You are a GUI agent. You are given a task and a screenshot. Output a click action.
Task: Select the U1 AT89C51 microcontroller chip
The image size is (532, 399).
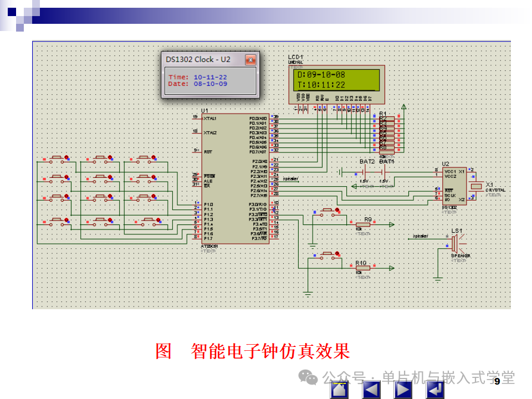click(x=236, y=179)
